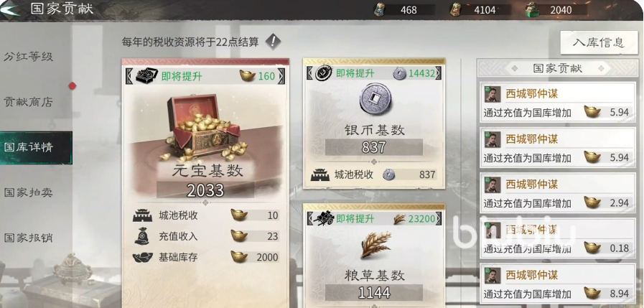The height and width of the screenshot is (308, 644).
Task: Click the 西城鄂仲谋 avatar on 2.94 entry
Action: pos(493,185)
